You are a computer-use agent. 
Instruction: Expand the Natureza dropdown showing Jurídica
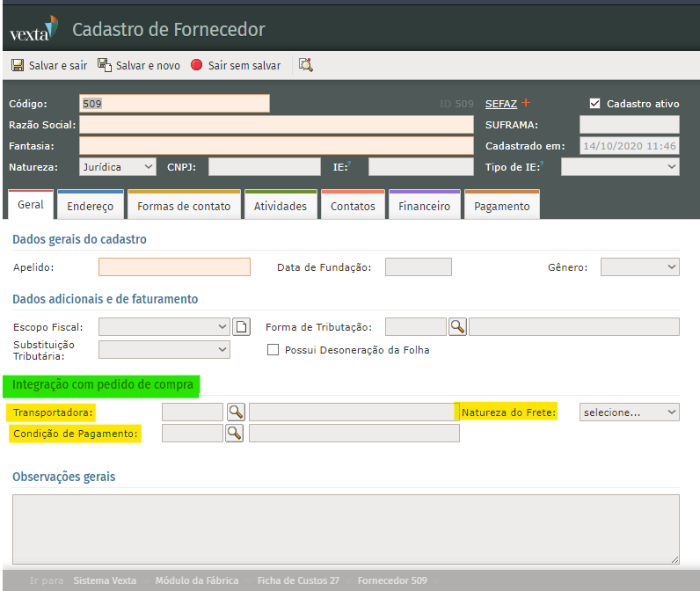point(117,166)
